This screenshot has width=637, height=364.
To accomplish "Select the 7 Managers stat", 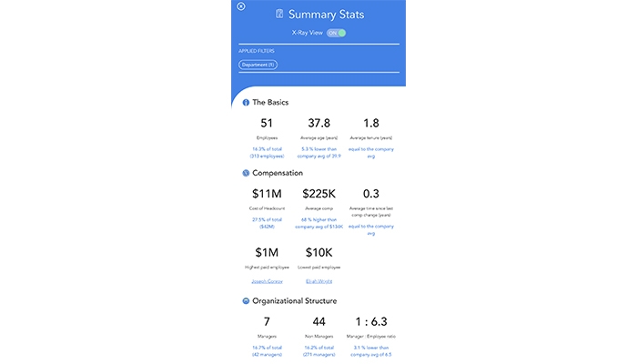I will click(267, 322).
